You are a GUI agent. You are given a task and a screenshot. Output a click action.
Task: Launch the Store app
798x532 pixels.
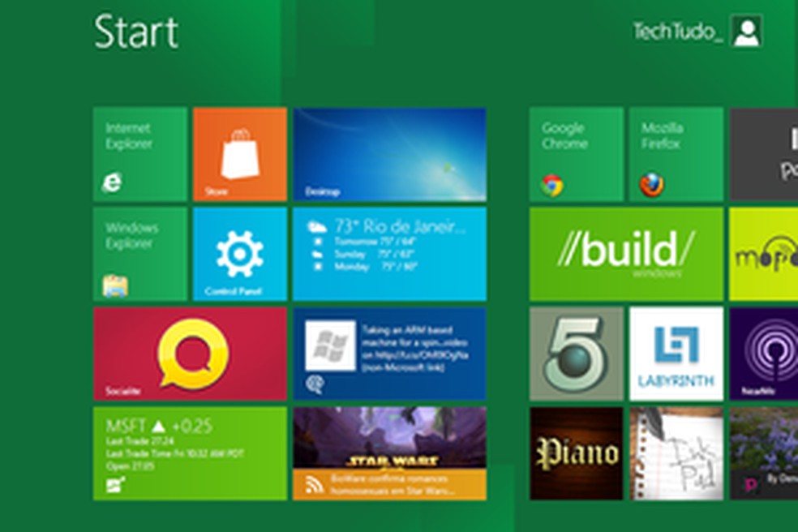pyautogui.click(x=239, y=152)
